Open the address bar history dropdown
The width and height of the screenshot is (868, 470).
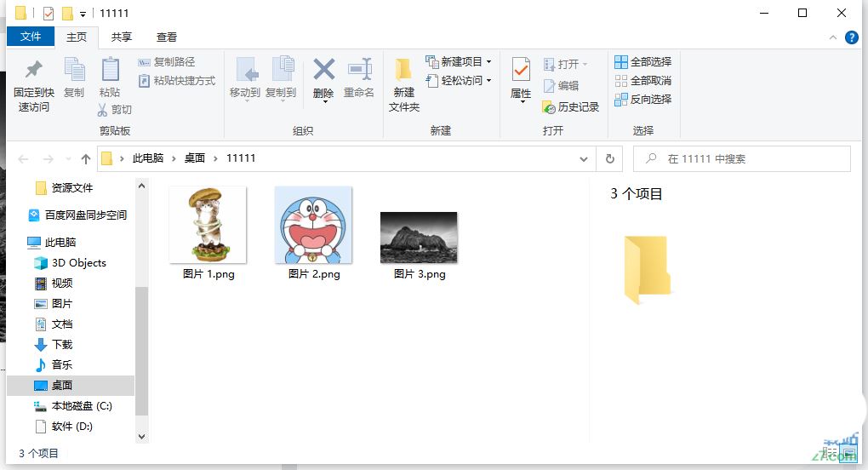584,159
